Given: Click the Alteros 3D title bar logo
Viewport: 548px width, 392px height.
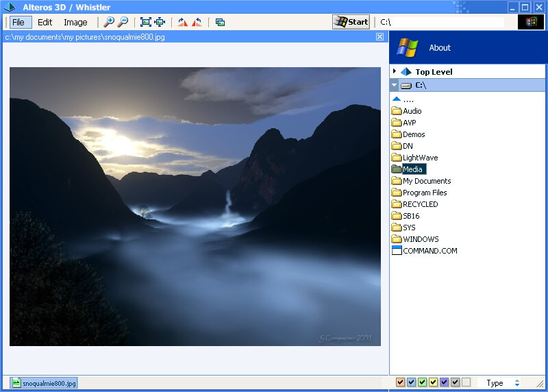Looking at the screenshot, I should tap(10, 7).
